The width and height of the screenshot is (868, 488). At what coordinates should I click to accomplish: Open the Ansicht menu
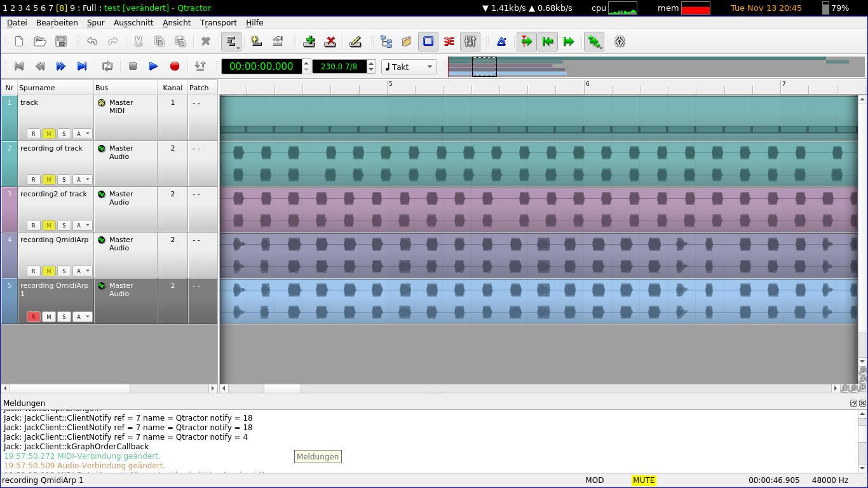tap(177, 22)
